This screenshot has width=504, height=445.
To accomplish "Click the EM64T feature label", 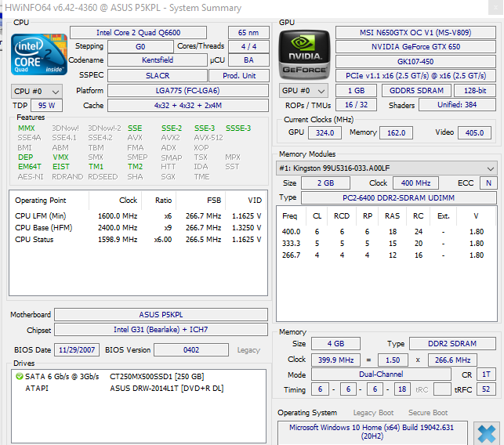I will coord(30,167).
